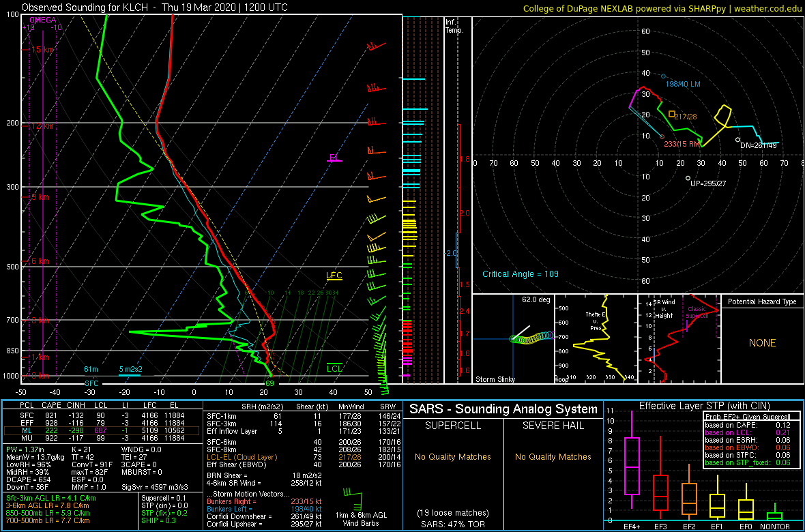Click the 217/28 mean wind hodograph label

coord(686,117)
